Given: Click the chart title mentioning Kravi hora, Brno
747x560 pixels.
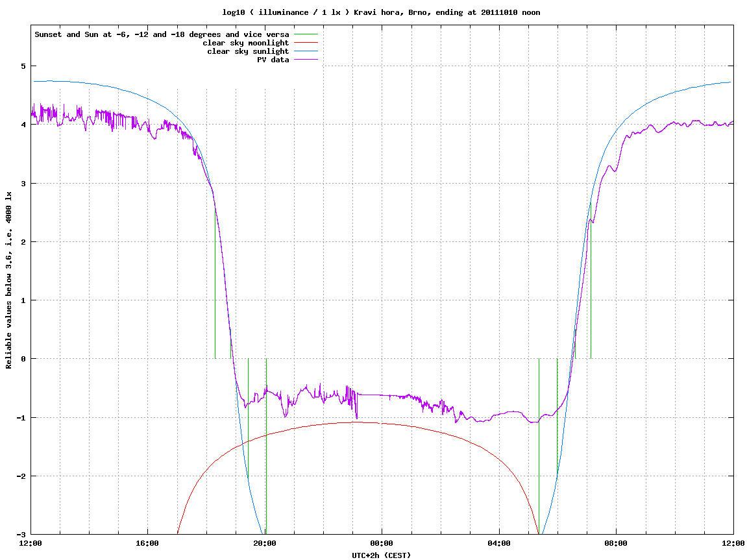Looking at the screenshot, I should (381, 12).
